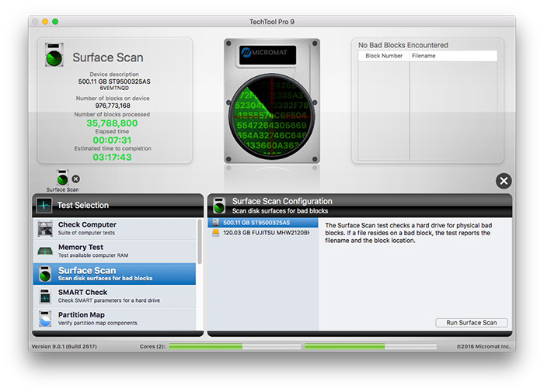Click the Surface Scan list icon
The width and height of the screenshot is (544, 392).
45,274
